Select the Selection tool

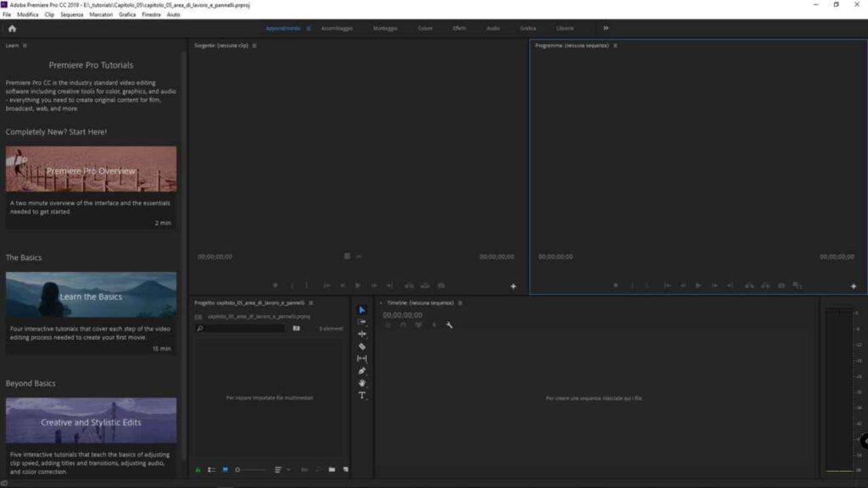point(362,308)
